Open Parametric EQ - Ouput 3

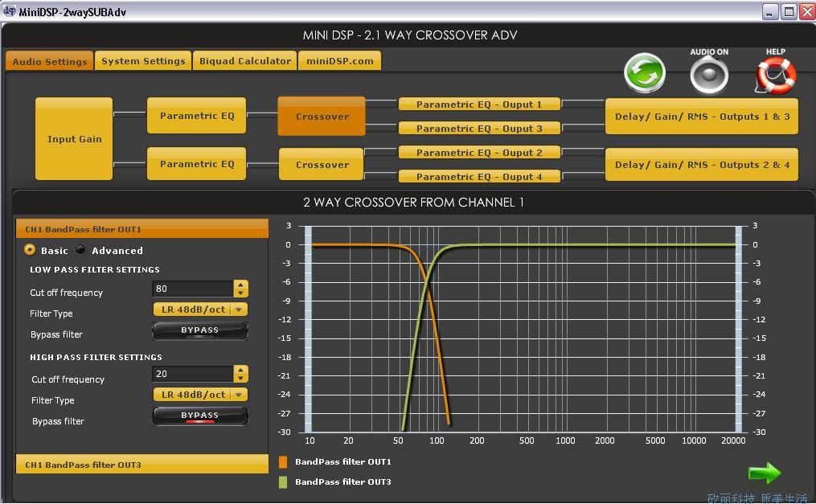[x=479, y=128]
